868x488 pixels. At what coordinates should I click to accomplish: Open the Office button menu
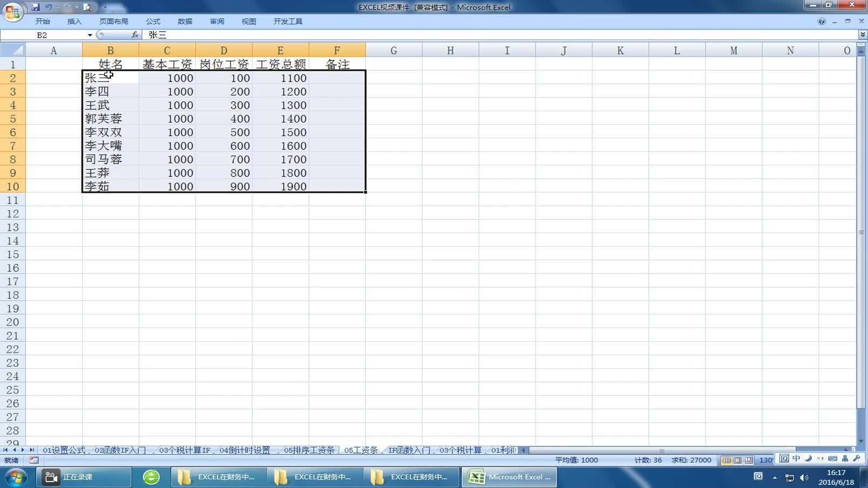12,11
